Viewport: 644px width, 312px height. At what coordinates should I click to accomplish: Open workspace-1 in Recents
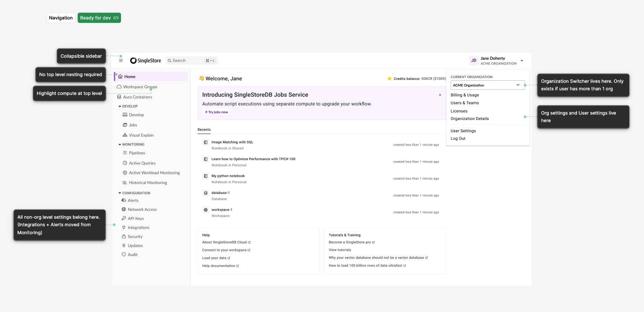point(222,210)
